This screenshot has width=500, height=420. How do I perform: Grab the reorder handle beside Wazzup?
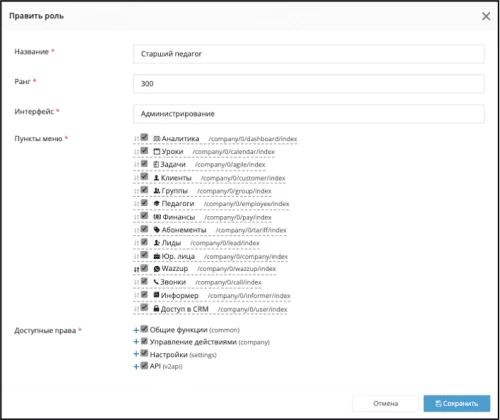136,269
